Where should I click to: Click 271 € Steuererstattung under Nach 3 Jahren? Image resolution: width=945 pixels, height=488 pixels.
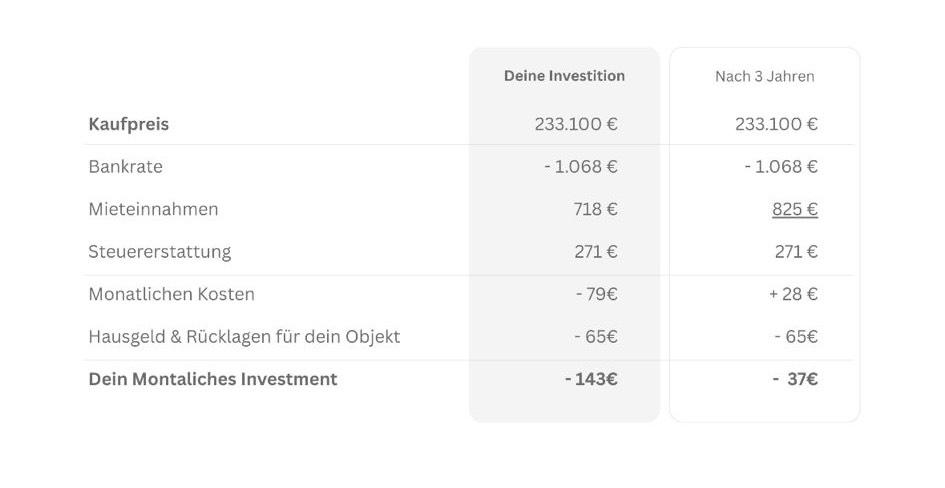pos(796,252)
